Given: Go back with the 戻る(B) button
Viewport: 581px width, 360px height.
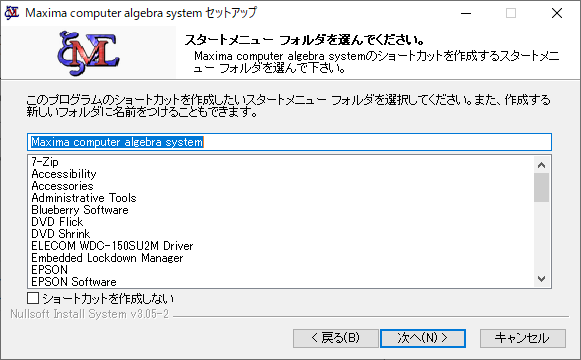Looking at the screenshot, I should tap(336, 338).
